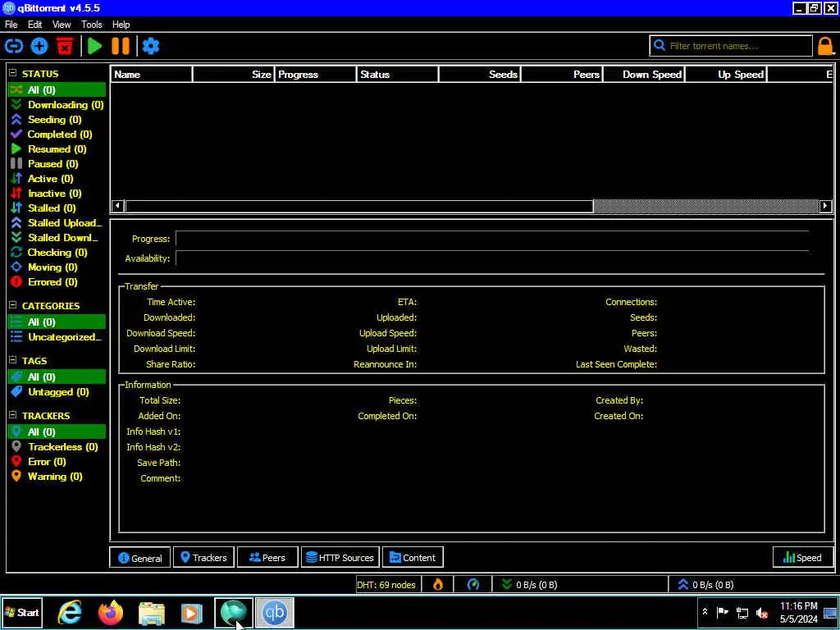This screenshot has width=840, height=630.
Task: Collapse the STATUS section
Action: (x=13, y=73)
